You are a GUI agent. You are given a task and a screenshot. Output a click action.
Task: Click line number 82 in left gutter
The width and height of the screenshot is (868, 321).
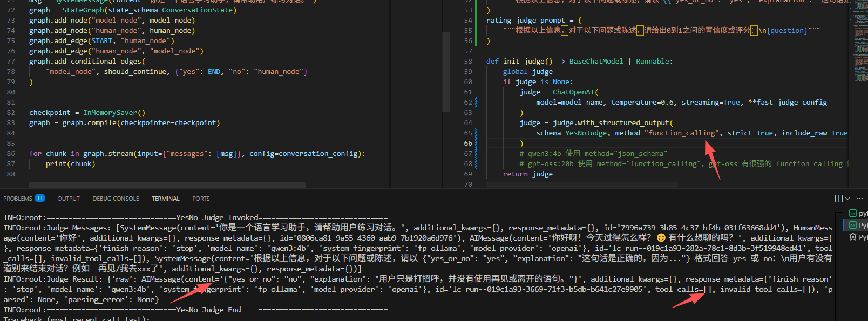point(11,112)
